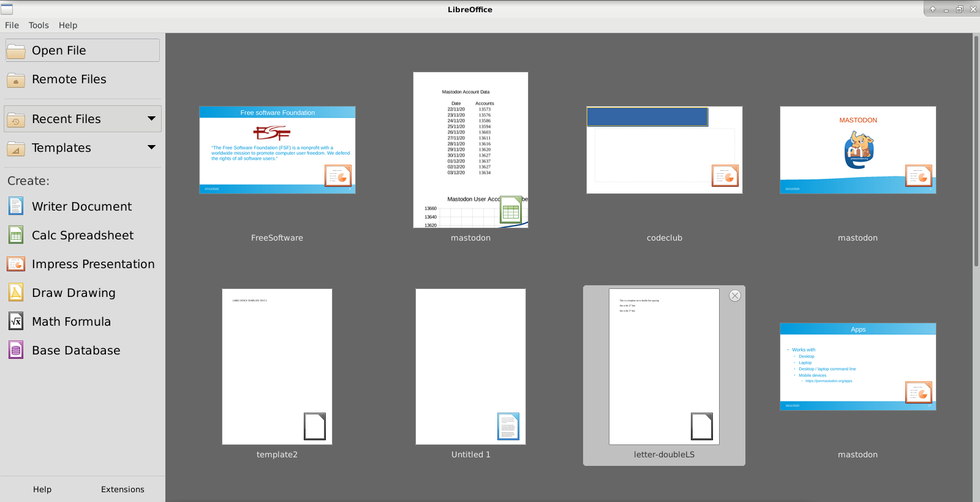The height and width of the screenshot is (502, 980).
Task: Create a new Writer Document
Action: click(82, 206)
